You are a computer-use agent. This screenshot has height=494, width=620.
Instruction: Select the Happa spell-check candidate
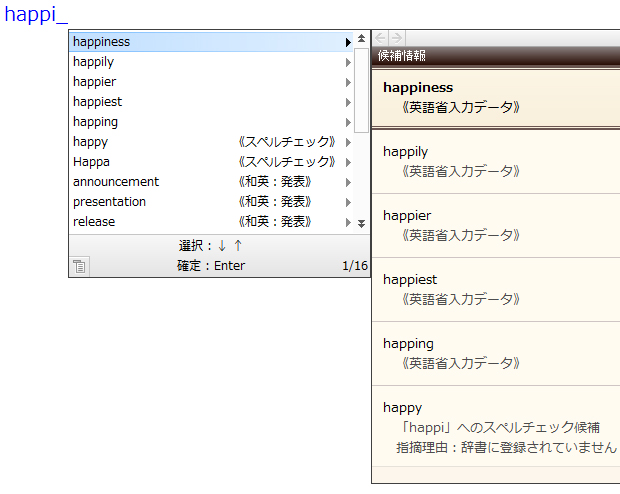tap(211, 162)
